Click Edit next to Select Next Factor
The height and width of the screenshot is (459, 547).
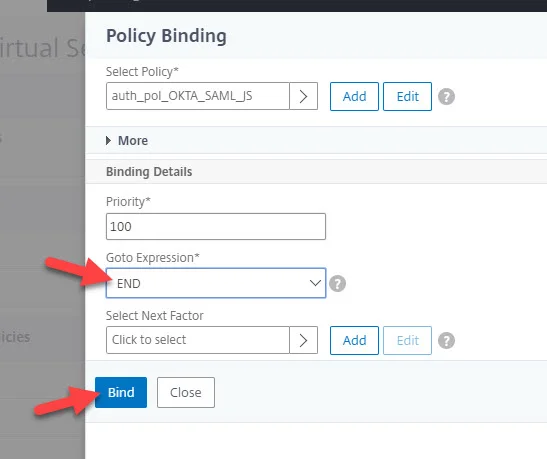(407, 340)
